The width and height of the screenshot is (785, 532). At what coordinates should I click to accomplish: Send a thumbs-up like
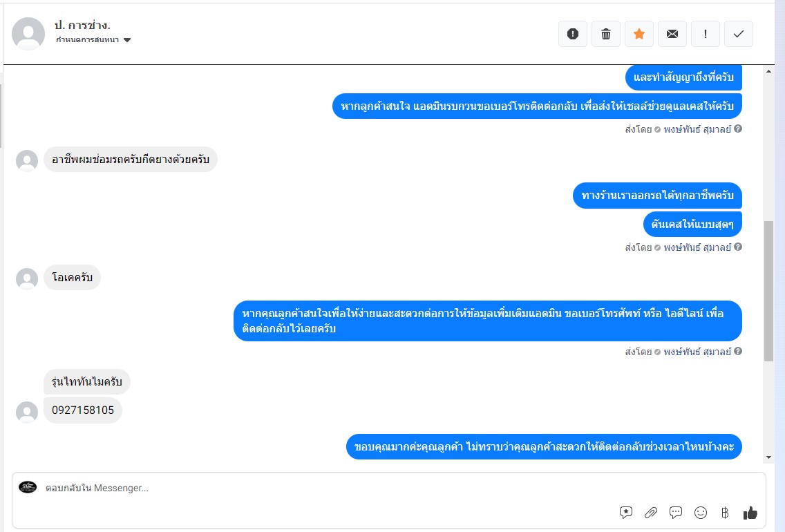[x=750, y=513]
